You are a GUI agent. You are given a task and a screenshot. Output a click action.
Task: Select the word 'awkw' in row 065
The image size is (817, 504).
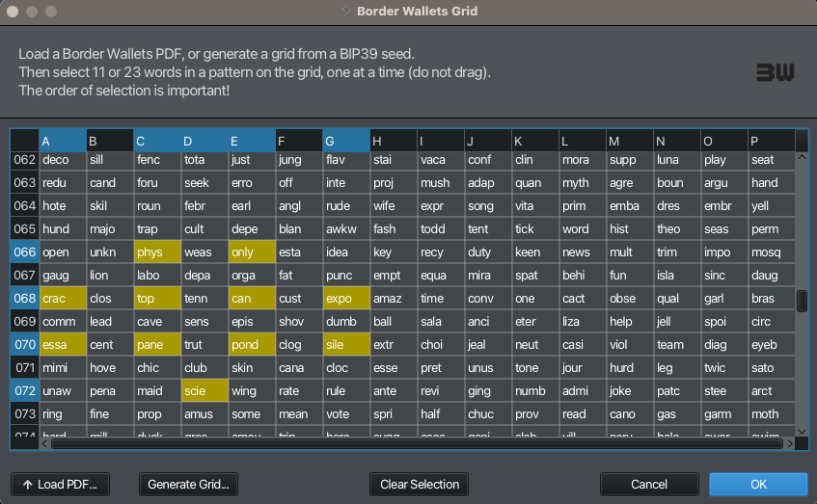click(346, 229)
